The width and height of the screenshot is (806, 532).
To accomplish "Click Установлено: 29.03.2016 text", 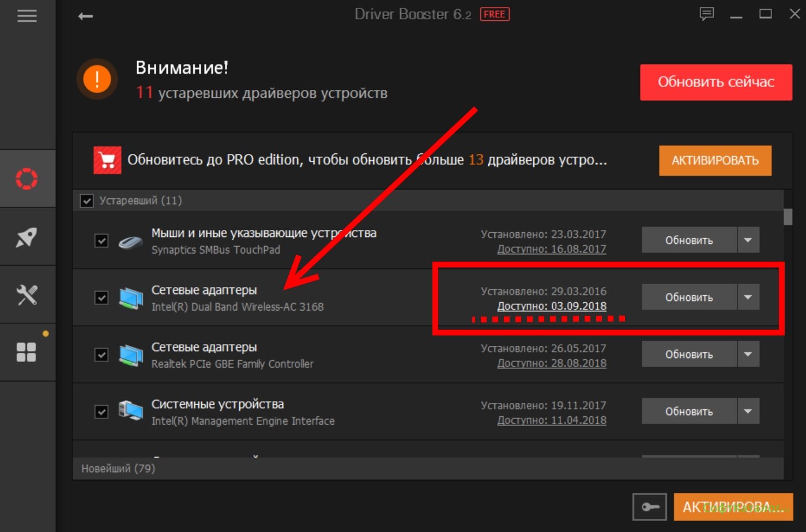I will pyautogui.click(x=544, y=292).
